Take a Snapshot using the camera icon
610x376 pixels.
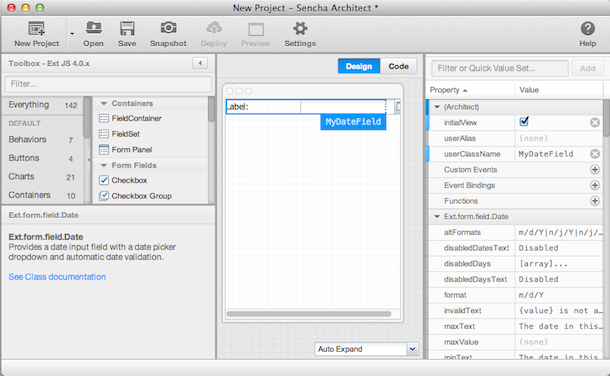click(168, 28)
